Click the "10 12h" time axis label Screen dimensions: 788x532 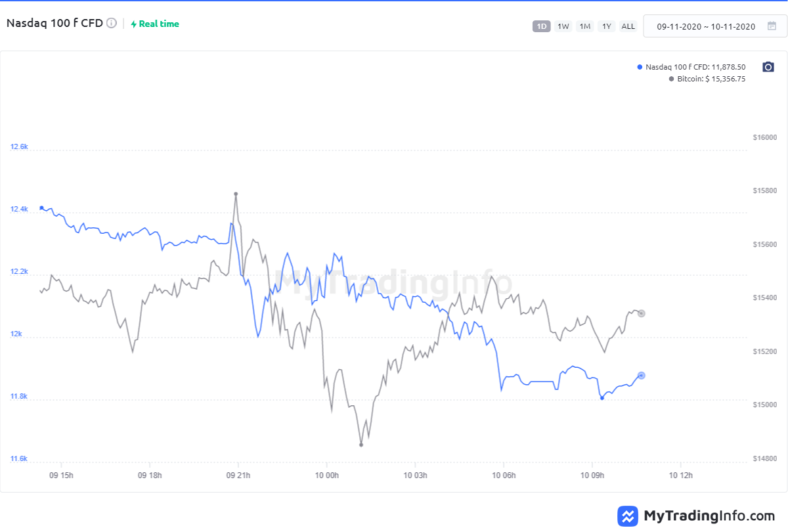point(681,475)
